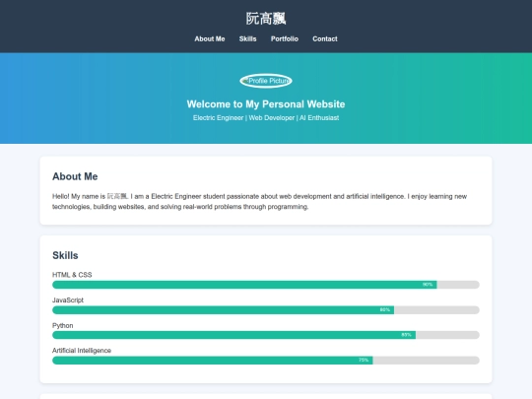Image resolution: width=532 pixels, height=399 pixels.
Task: Click the About Me introduction paragraph
Action: pos(259,202)
